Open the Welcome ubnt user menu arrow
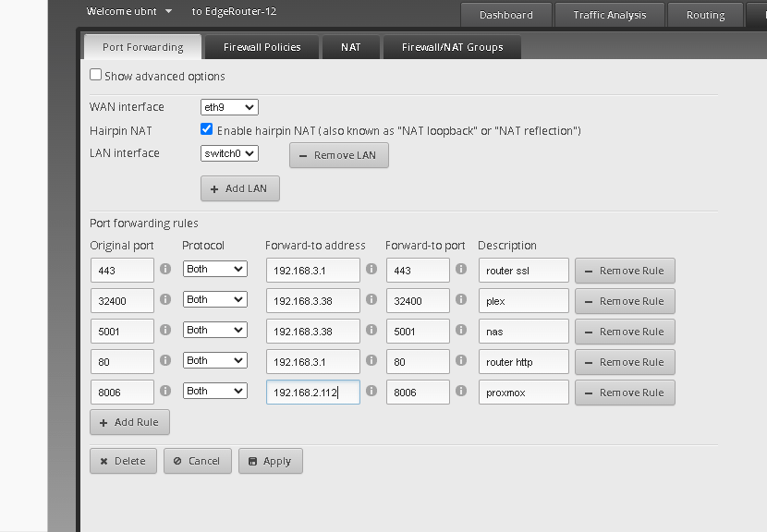This screenshot has width=767, height=532. (168, 11)
